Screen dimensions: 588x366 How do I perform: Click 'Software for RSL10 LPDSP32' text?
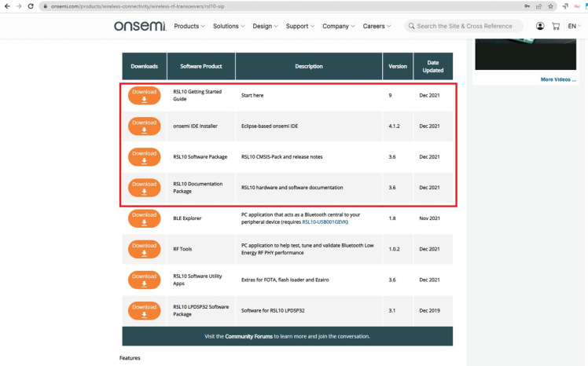[x=273, y=310]
